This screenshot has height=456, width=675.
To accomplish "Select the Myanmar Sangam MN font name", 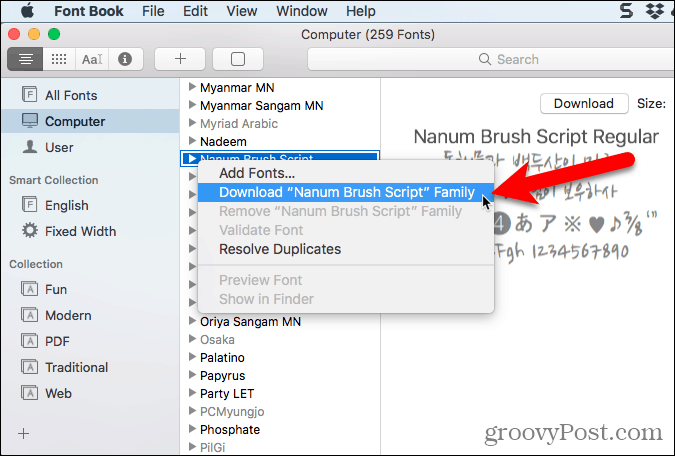I will point(262,105).
